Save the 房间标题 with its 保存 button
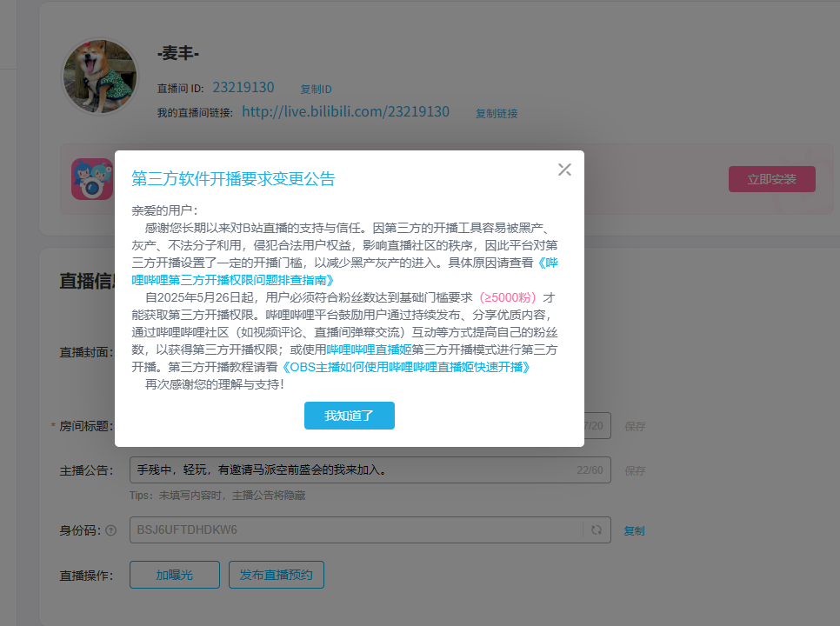 pyautogui.click(x=635, y=426)
